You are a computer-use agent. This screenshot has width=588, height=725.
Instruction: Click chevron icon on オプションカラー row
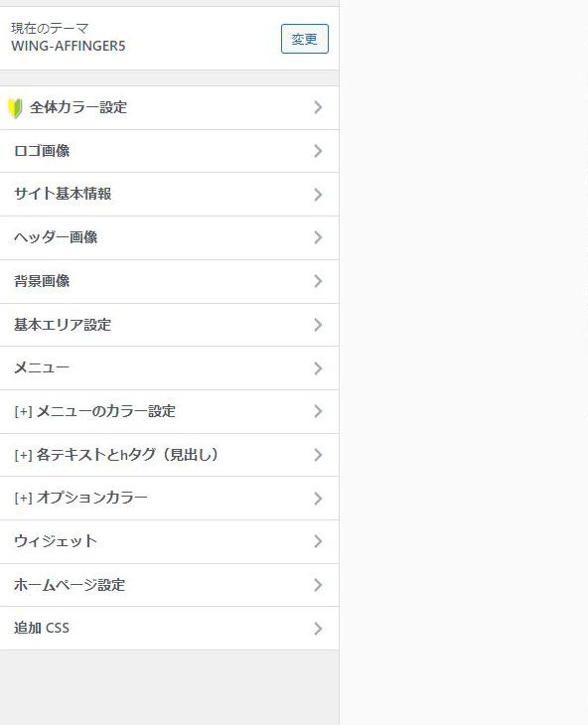pos(318,498)
